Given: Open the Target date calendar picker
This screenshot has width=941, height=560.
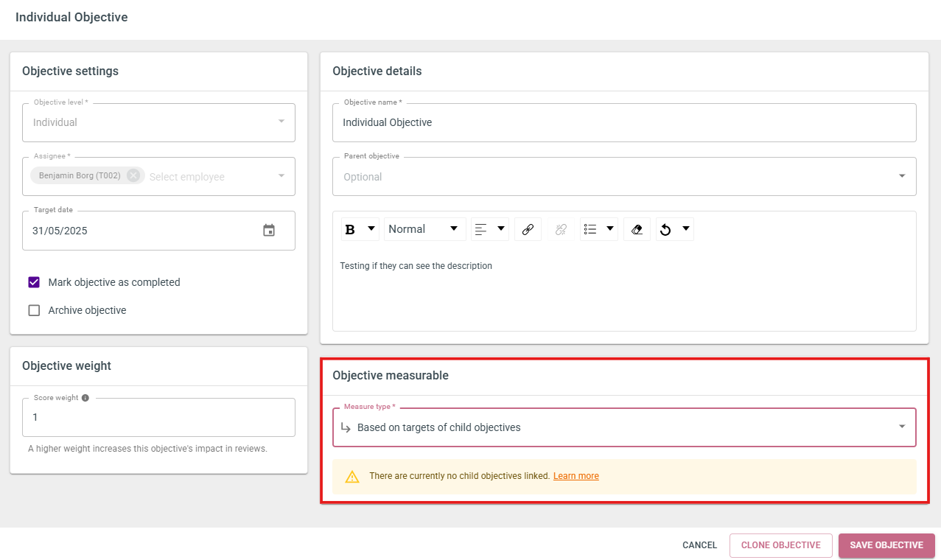Looking at the screenshot, I should click(269, 231).
